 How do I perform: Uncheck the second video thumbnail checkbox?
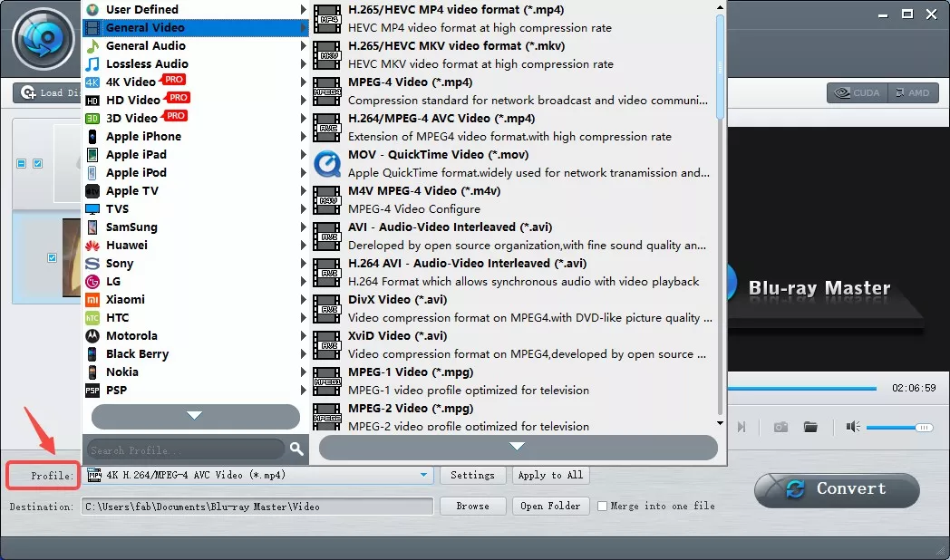[52, 258]
